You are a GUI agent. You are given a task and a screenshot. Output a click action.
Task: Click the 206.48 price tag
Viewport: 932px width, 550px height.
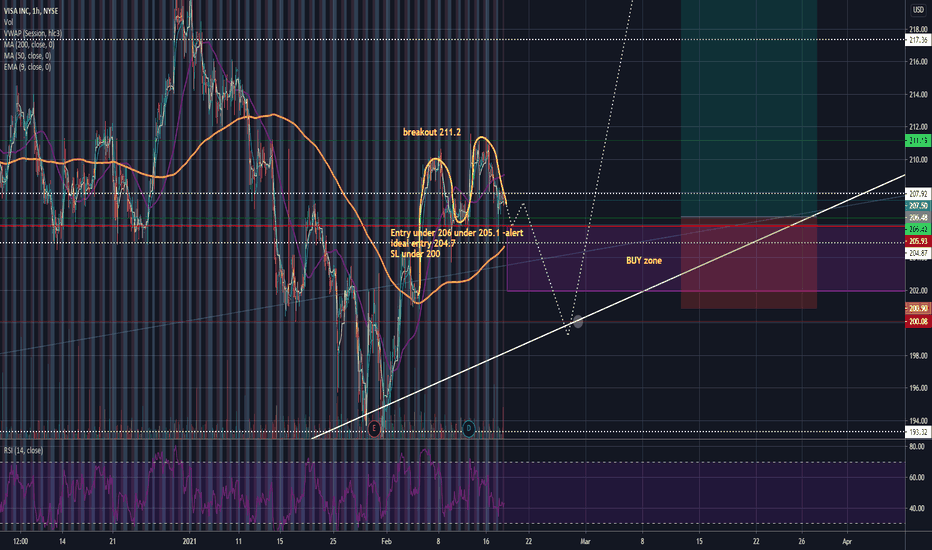point(918,218)
